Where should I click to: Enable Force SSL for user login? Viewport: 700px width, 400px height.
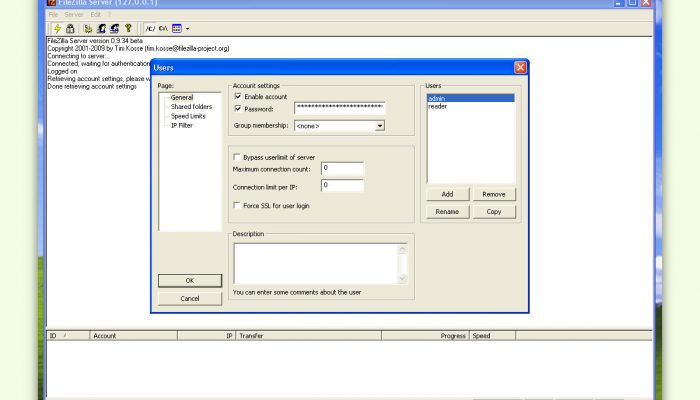coord(237,205)
